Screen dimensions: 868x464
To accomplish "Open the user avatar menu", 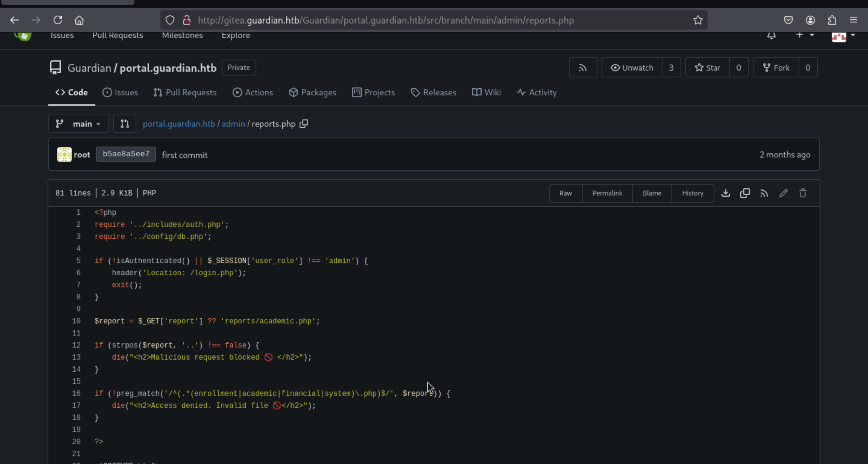I will point(843,36).
